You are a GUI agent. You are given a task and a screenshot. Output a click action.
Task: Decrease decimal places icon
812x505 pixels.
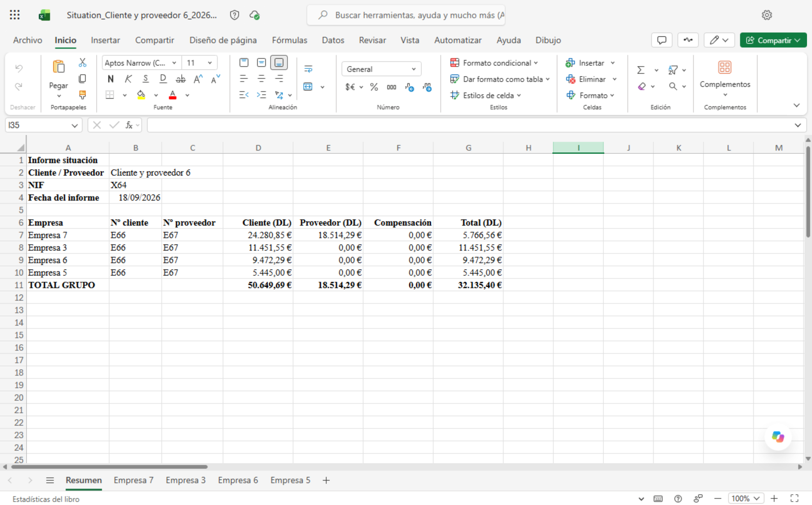coord(427,87)
